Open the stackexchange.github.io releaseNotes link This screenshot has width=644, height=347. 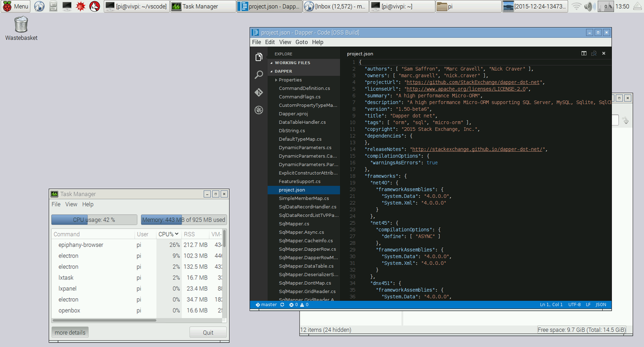click(x=478, y=149)
